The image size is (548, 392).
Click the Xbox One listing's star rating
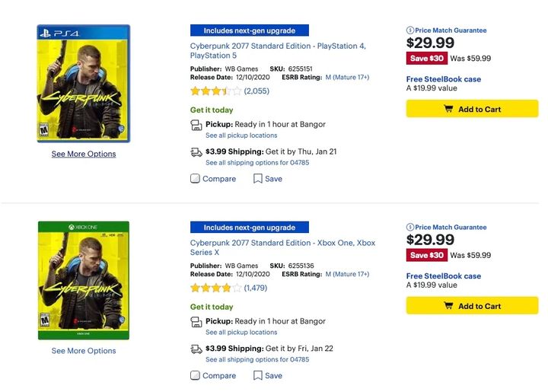215,288
